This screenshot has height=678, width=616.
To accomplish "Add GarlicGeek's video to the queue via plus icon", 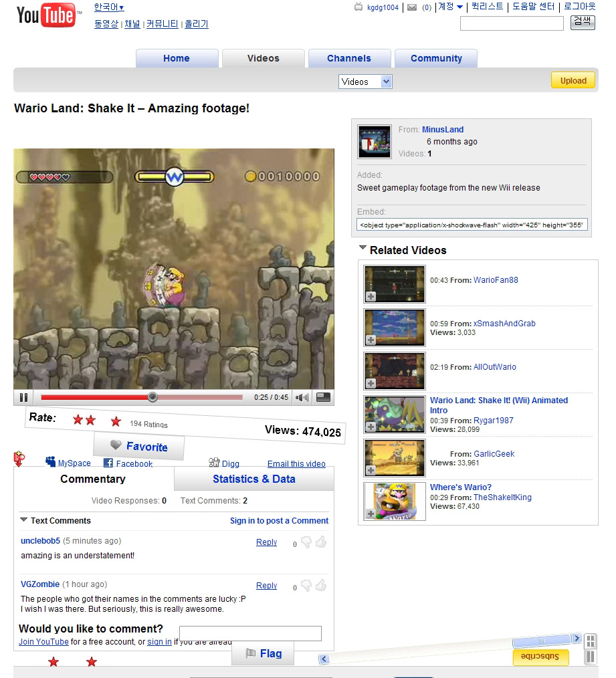I will point(371,470).
